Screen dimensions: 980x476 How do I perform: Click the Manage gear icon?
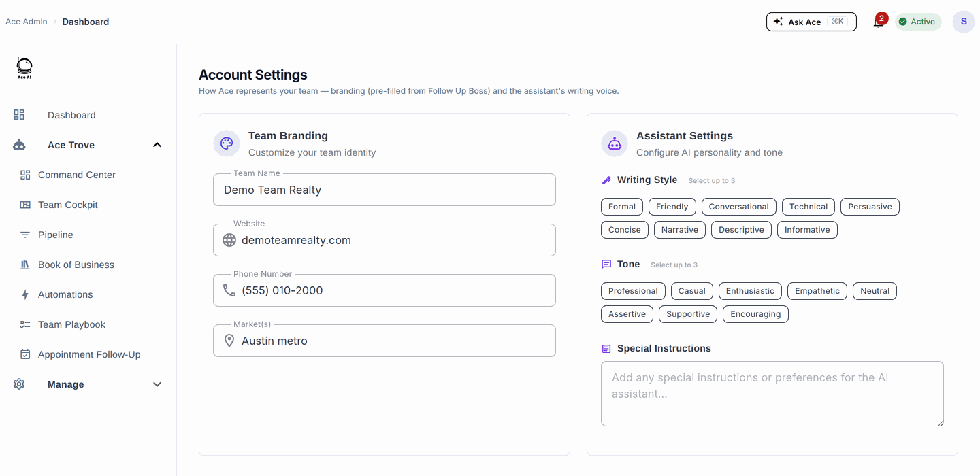pyautogui.click(x=19, y=384)
